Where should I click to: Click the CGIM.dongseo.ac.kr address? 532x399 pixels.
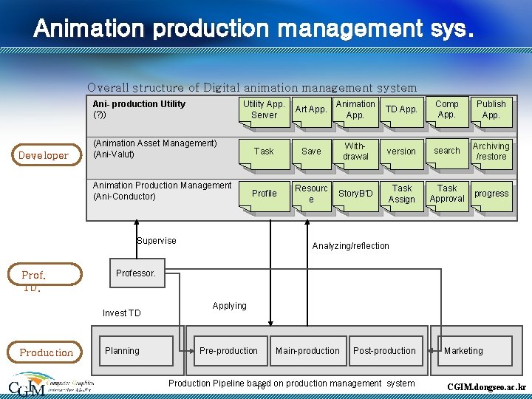point(486,386)
